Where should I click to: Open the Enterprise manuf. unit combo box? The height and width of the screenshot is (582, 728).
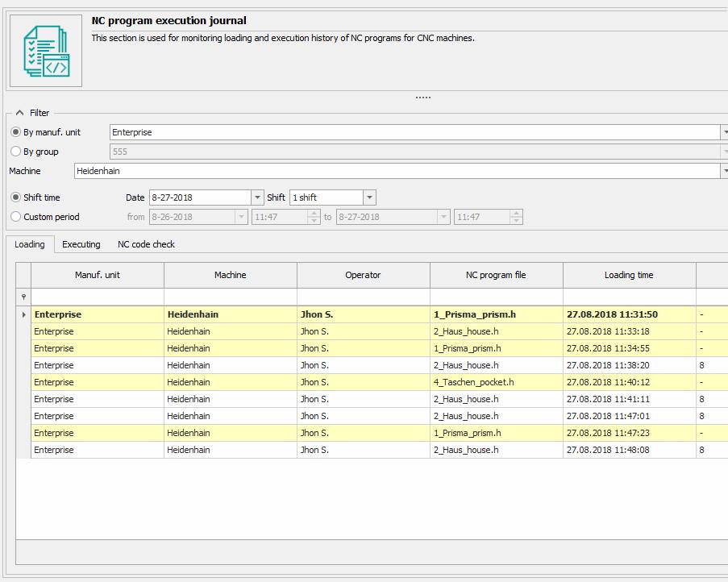pos(418,132)
